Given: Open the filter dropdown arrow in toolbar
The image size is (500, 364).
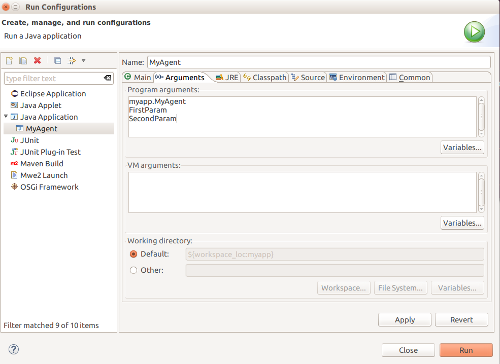Looking at the screenshot, I should click(x=84, y=61).
